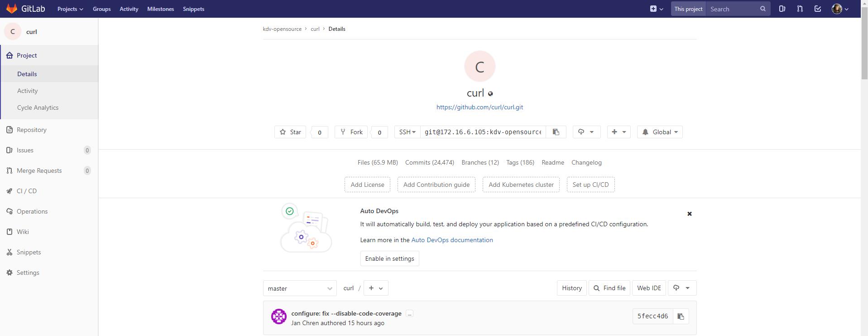Image resolution: width=868 pixels, height=336 pixels.
Task: Copy commit SHA 5fecc4d6
Action: point(681,317)
